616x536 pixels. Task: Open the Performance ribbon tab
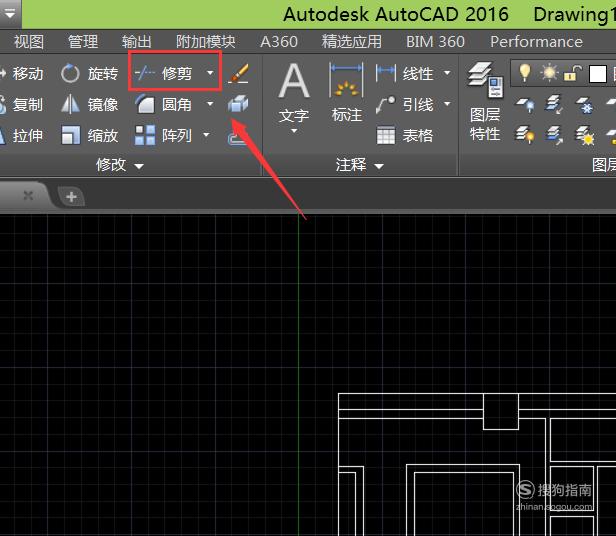[x=536, y=41]
